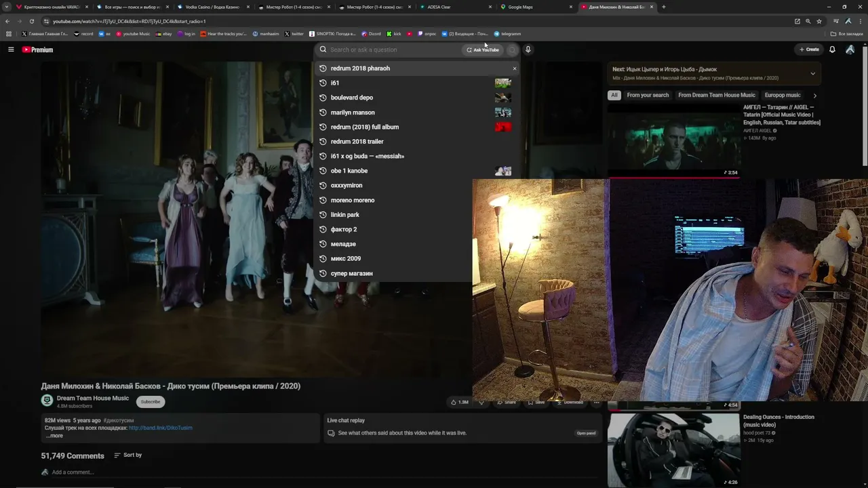Open 'Dealing Ounces - Introduction' video thumbnail
This screenshot has height=488, width=868.
coord(673,450)
